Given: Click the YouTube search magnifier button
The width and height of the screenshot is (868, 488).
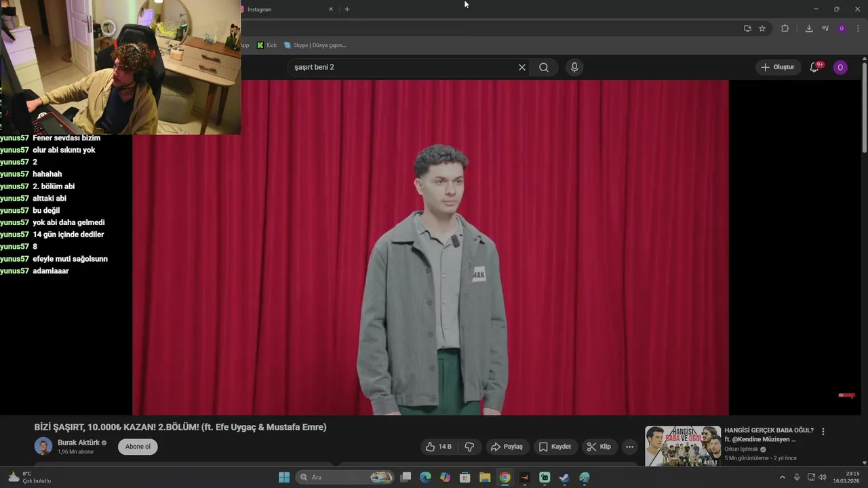Looking at the screenshot, I should coord(544,67).
